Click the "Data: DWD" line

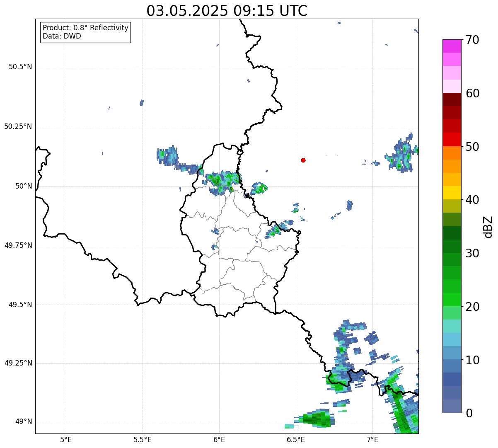(62, 36)
